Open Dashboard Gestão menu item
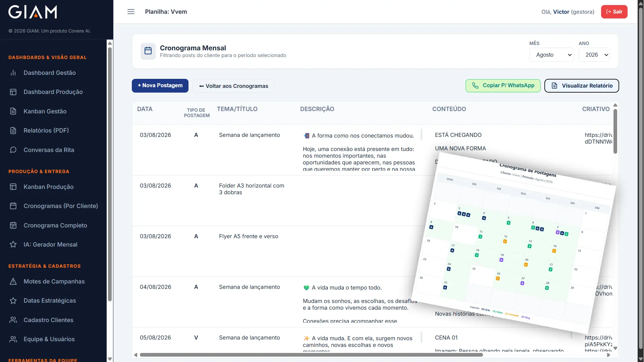 [49, 73]
